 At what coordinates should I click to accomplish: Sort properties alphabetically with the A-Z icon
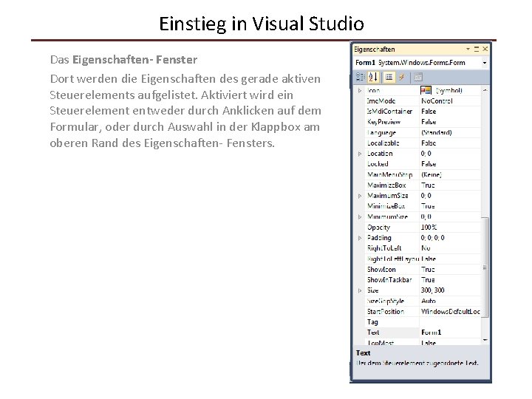pyautogui.click(x=373, y=78)
